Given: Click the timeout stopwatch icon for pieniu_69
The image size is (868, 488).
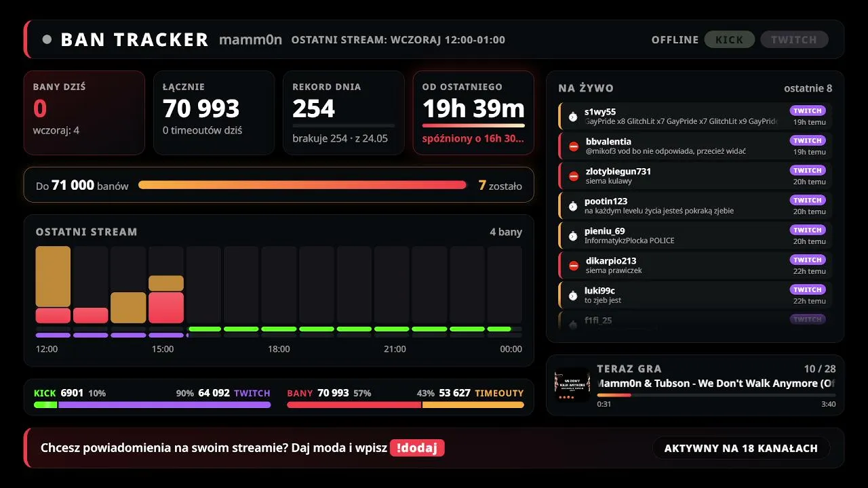Looking at the screenshot, I should 573,236.
